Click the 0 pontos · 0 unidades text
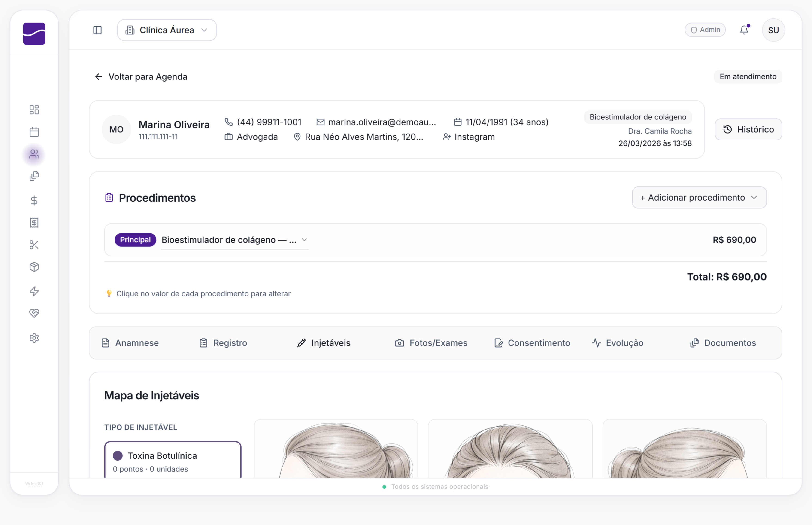Viewport: 812px width, 525px height. 150,469
